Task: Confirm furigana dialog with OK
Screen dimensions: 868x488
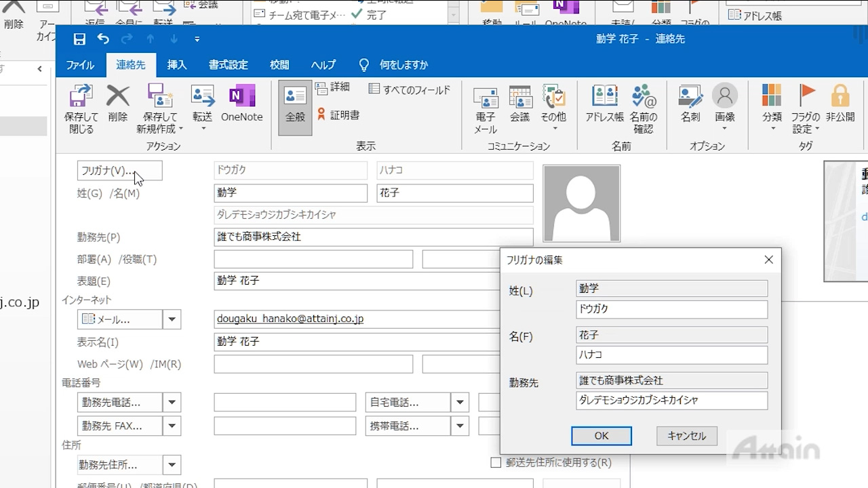Action: point(601,436)
